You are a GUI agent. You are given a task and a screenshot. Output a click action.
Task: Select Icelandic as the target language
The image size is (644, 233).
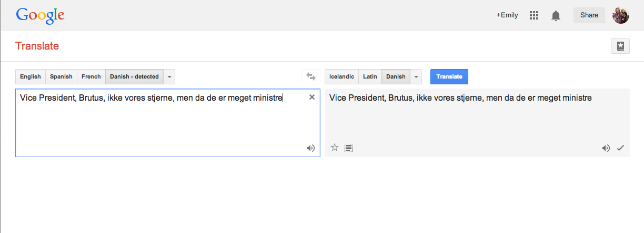coord(341,76)
